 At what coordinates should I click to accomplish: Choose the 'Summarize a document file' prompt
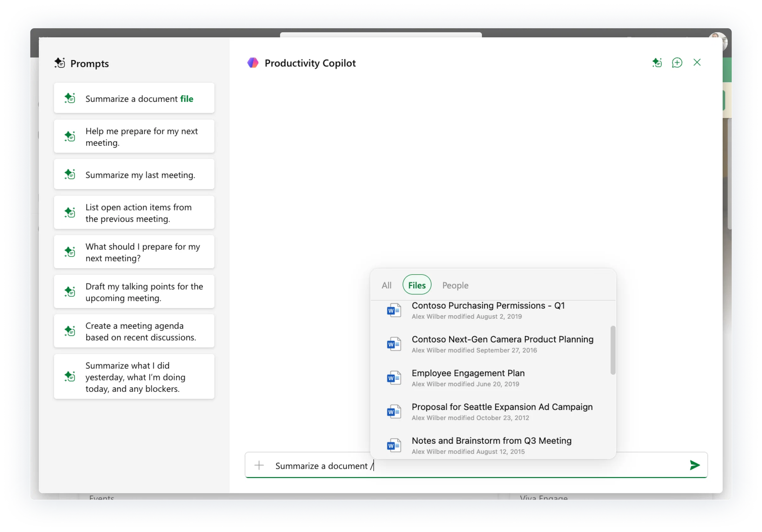pos(134,98)
